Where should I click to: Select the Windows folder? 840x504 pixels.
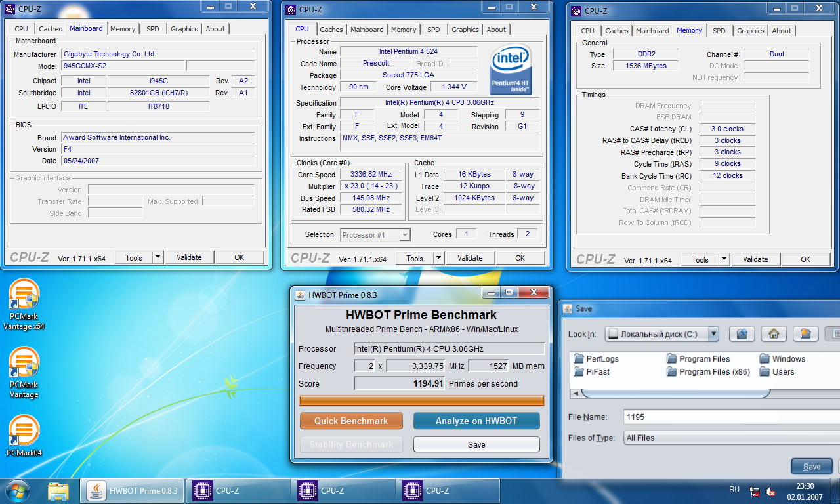782,359
